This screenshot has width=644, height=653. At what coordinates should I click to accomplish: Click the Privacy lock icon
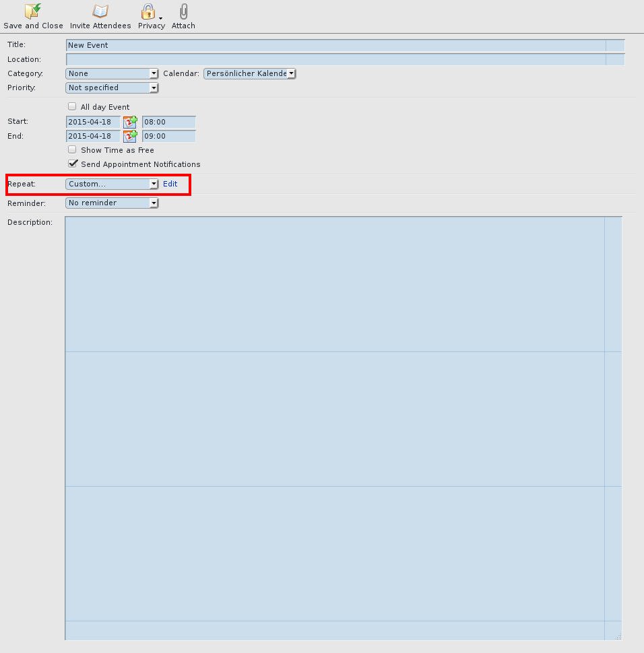pos(148,11)
